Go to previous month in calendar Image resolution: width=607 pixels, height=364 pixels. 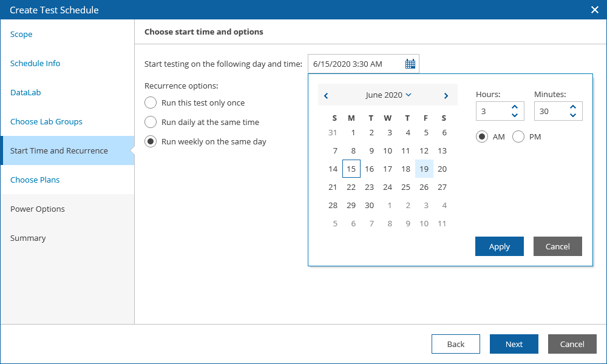pyautogui.click(x=327, y=96)
